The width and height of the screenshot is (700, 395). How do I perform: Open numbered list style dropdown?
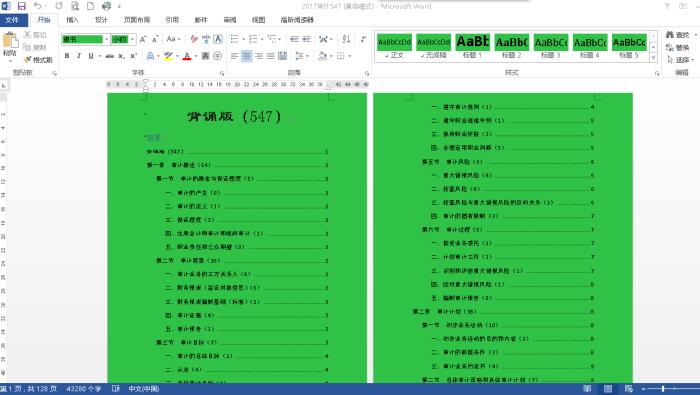(x=262, y=39)
